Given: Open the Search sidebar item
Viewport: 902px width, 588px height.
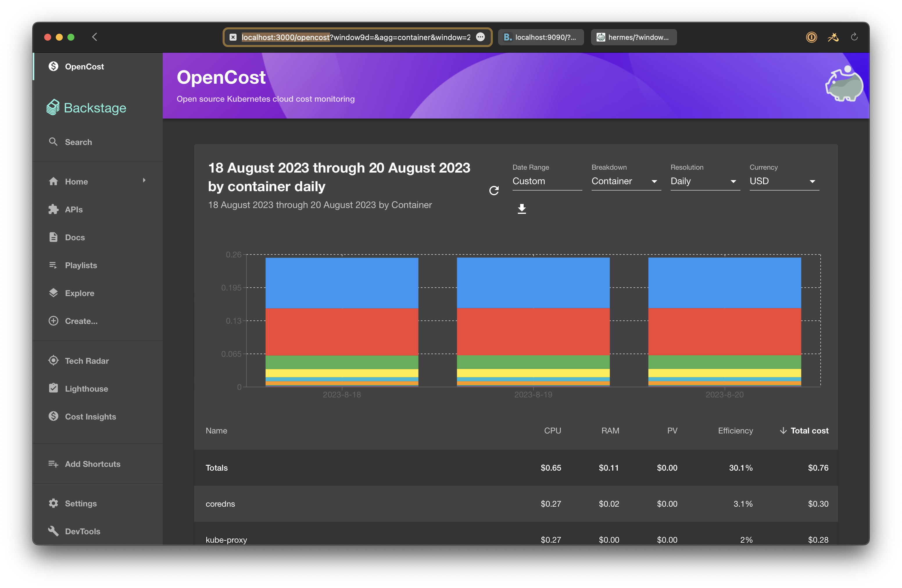Looking at the screenshot, I should pos(78,142).
